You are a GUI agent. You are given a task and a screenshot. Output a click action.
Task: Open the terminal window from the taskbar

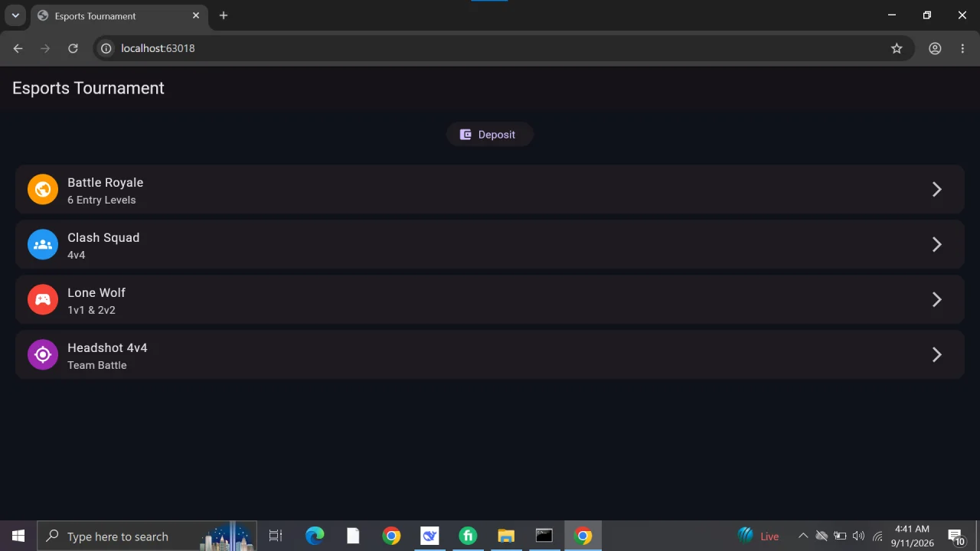pyautogui.click(x=544, y=536)
